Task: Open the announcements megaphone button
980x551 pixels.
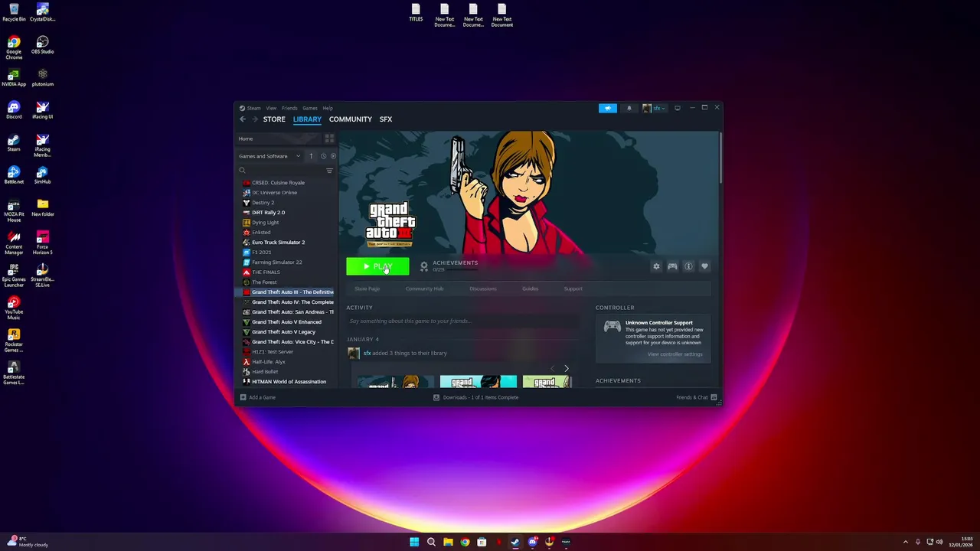Action: point(607,108)
